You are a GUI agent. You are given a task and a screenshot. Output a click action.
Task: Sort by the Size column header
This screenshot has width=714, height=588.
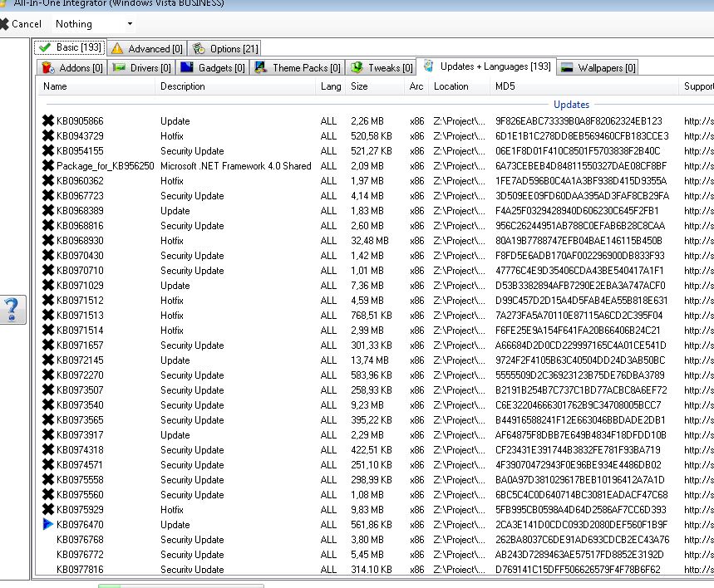[x=375, y=86]
